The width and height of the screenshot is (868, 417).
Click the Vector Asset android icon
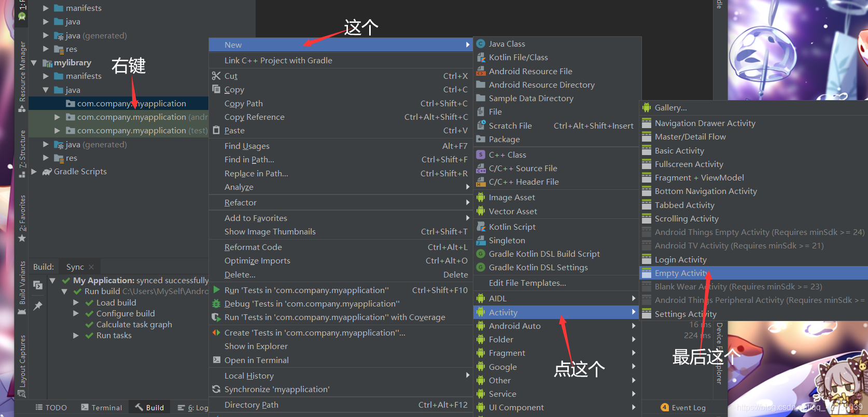481,211
